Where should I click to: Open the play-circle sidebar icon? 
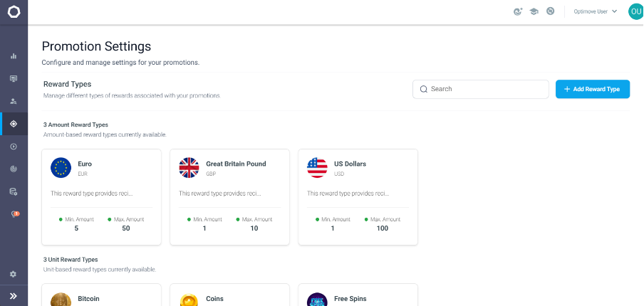point(14,147)
